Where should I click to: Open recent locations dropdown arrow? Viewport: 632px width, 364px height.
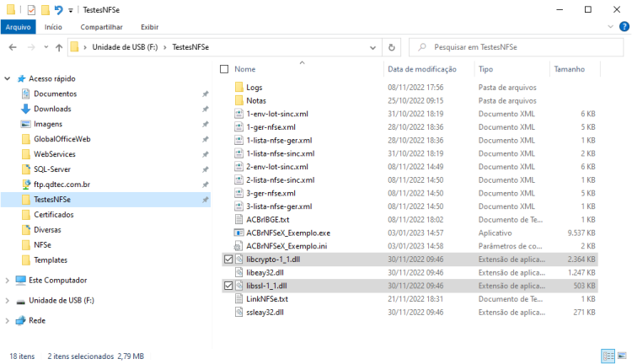46,47
